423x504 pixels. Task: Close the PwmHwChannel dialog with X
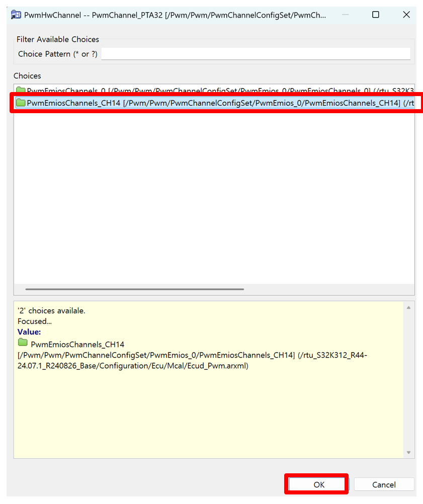[406, 15]
